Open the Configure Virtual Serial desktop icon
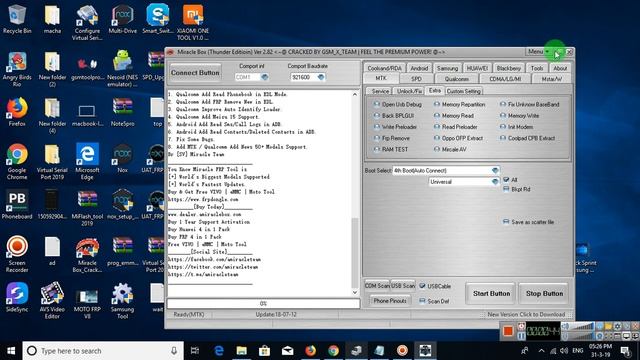Image resolution: width=640 pixels, height=360 pixels. coord(87,22)
